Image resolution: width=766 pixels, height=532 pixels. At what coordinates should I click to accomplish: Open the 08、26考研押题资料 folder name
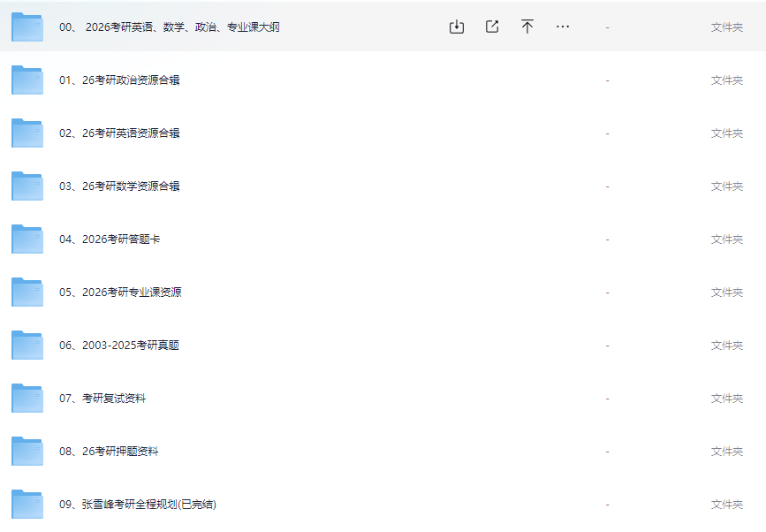pos(109,452)
